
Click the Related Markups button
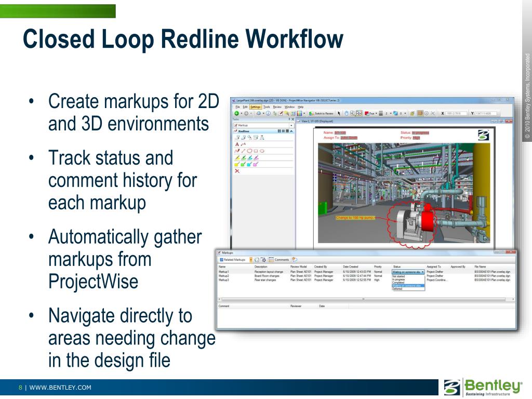coord(233,260)
